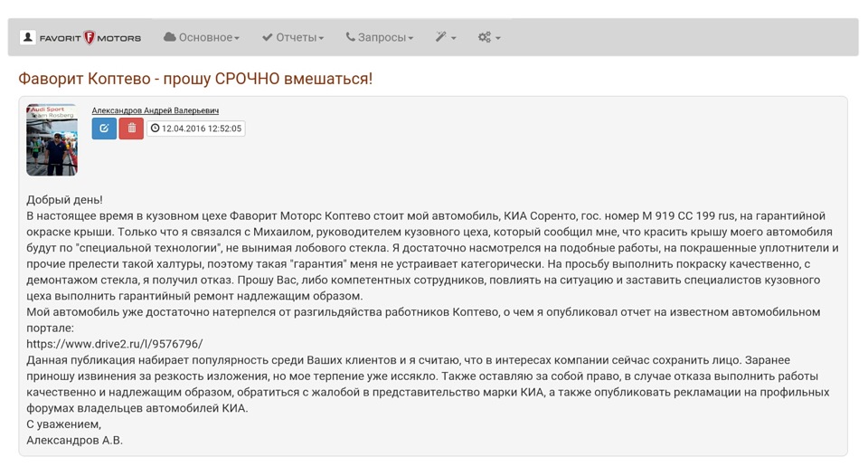This screenshot has width=868, height=476.
Task: Click the timestamp 12.04.2016 12:52:05
Action: [196, 129]
